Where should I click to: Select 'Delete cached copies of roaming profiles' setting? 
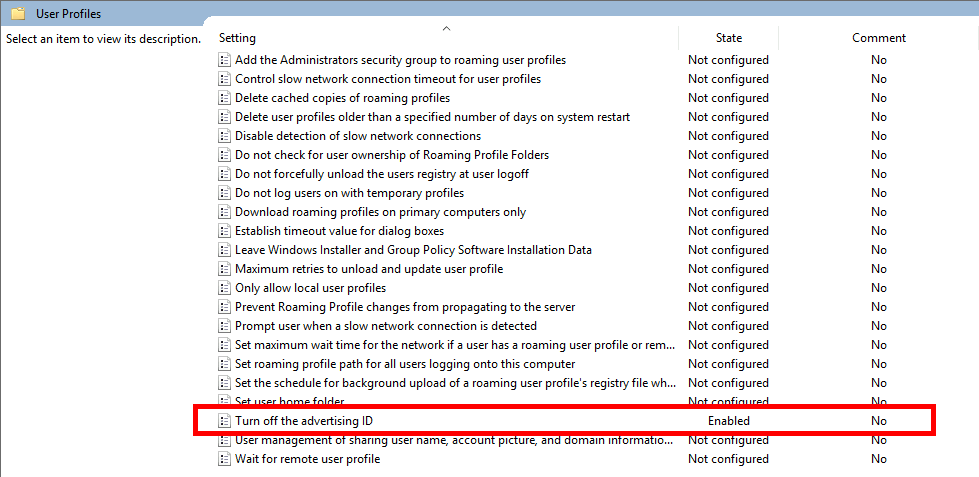pyautogui.click(x=342, y=98)
